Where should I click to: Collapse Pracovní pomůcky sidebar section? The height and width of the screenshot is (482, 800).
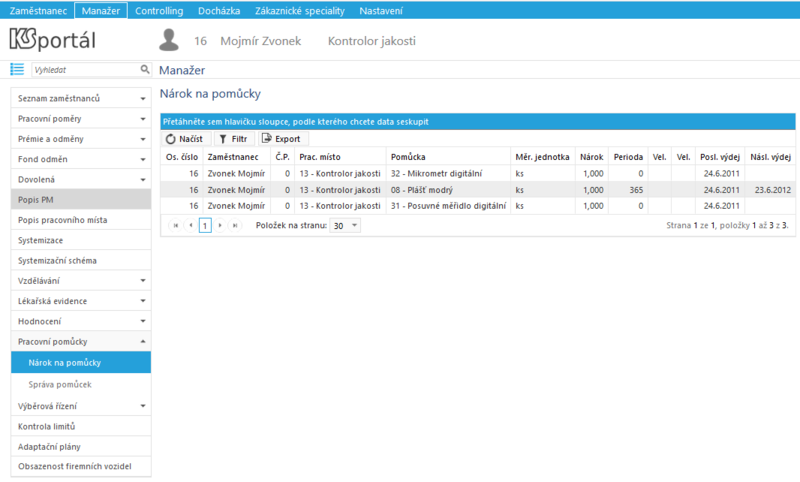pos(81,341)
